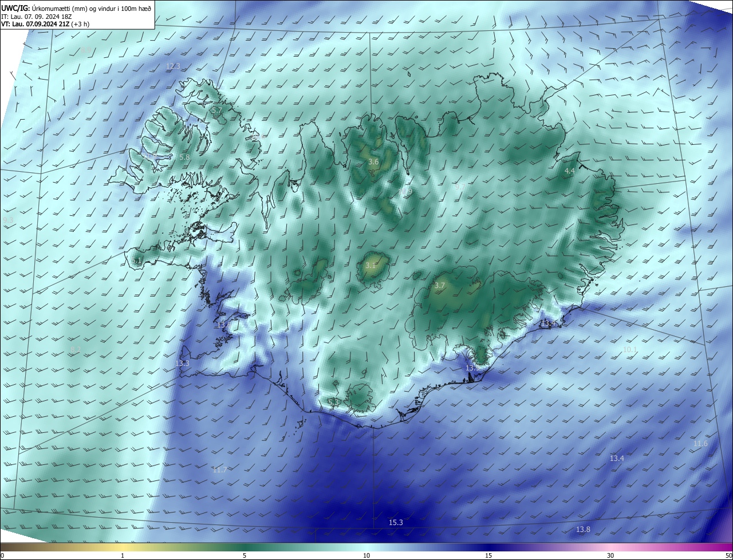Click the 8.2 value west of Reykjanes

point(76,349)
